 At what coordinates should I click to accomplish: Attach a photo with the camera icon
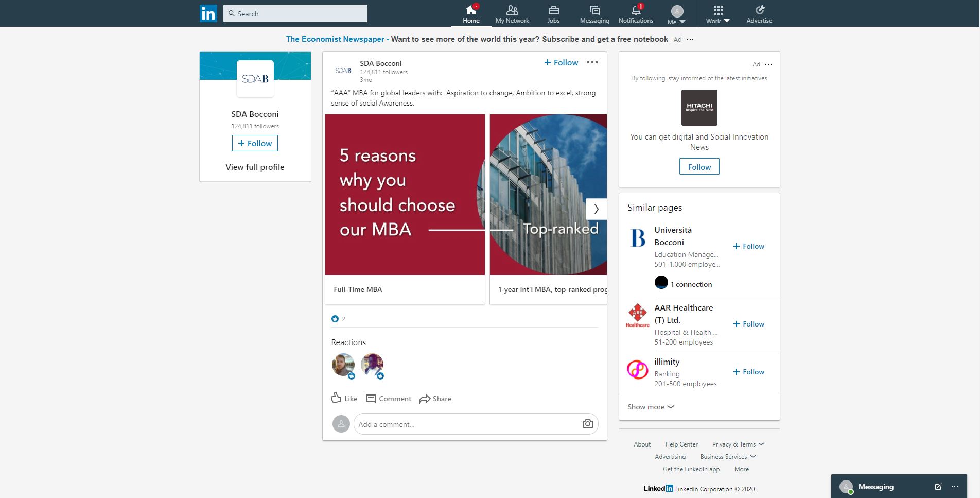587,424
